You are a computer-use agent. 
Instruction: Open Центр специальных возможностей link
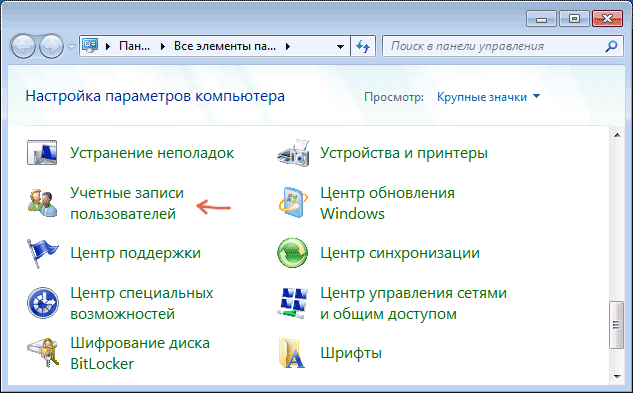[142, 303]
